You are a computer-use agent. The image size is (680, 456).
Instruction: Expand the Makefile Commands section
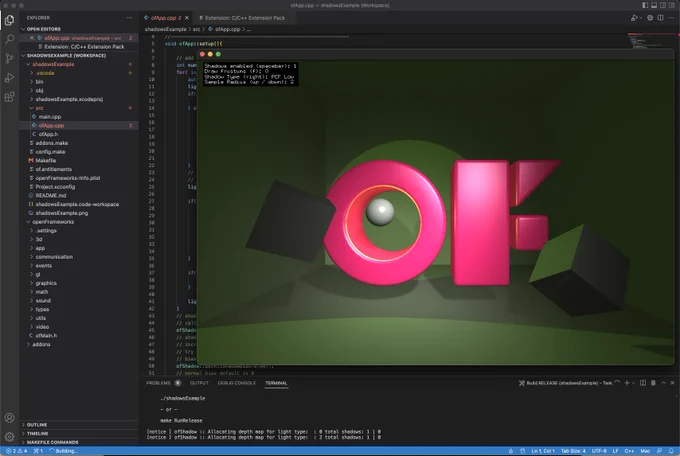(x=52, y=442)
